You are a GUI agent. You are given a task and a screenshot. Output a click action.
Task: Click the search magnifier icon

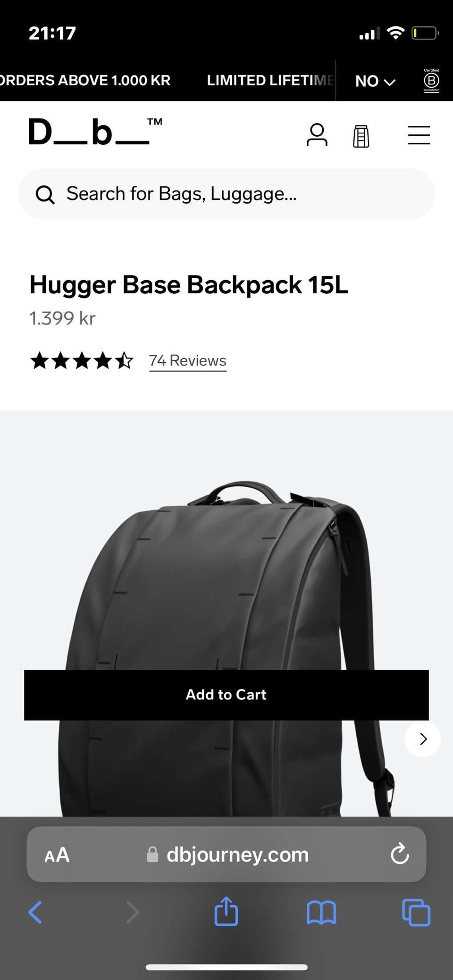click(45, 194)
